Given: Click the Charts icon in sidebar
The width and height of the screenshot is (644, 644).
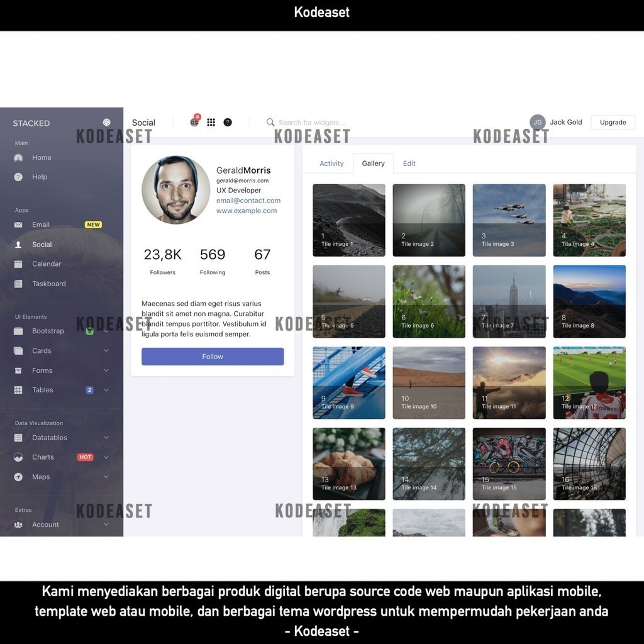Looking at the screenshot, I should (18, 457).
